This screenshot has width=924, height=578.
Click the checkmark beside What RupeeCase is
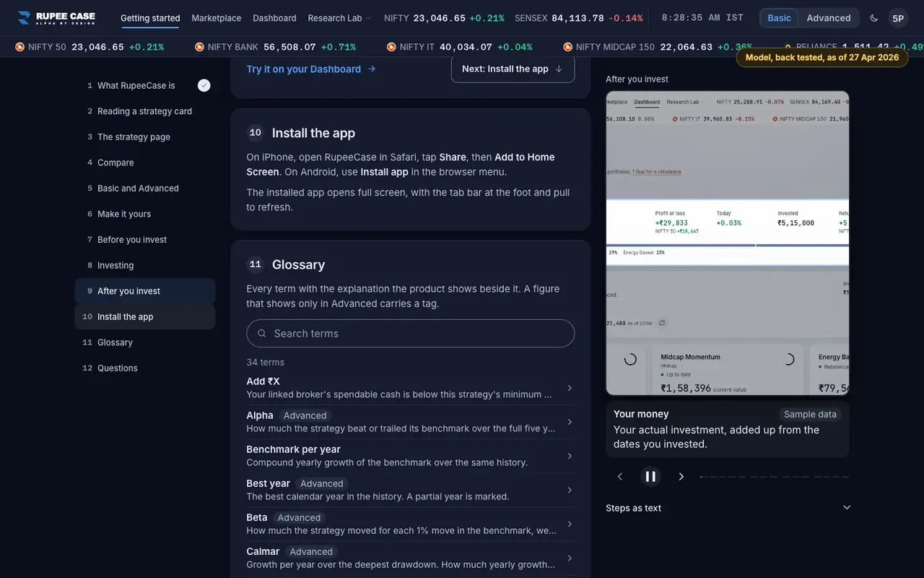[204, 85]
